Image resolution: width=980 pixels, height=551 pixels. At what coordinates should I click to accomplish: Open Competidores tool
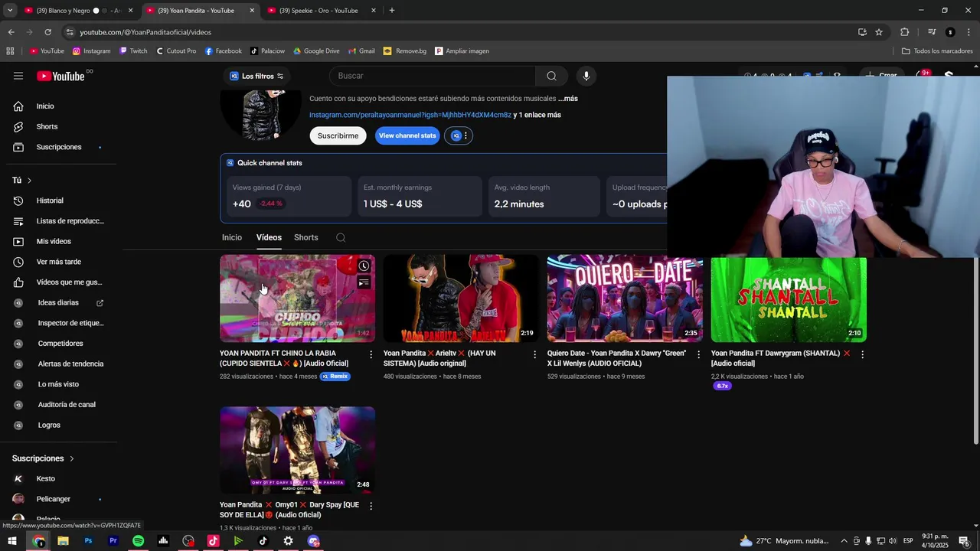[59, 344]
